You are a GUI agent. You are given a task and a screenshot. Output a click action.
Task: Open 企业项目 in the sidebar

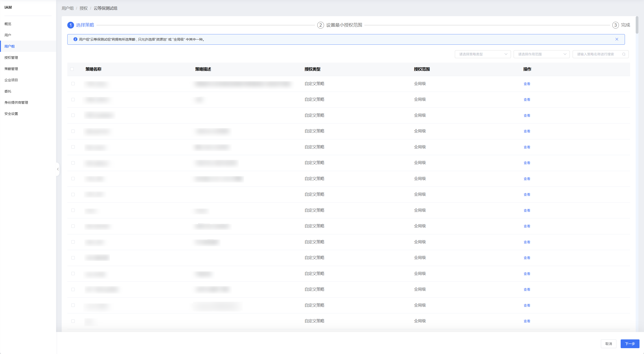(28, 80)
